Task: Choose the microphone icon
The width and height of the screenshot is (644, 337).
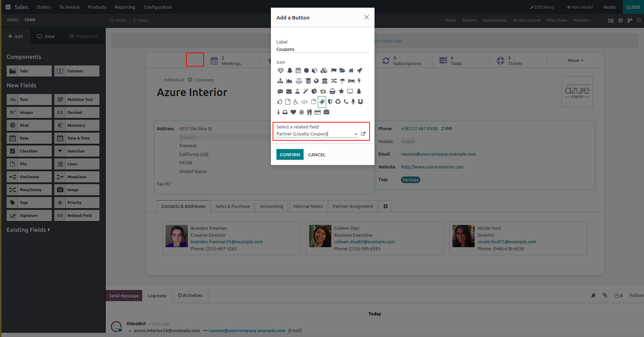Action: coord(353,102)
